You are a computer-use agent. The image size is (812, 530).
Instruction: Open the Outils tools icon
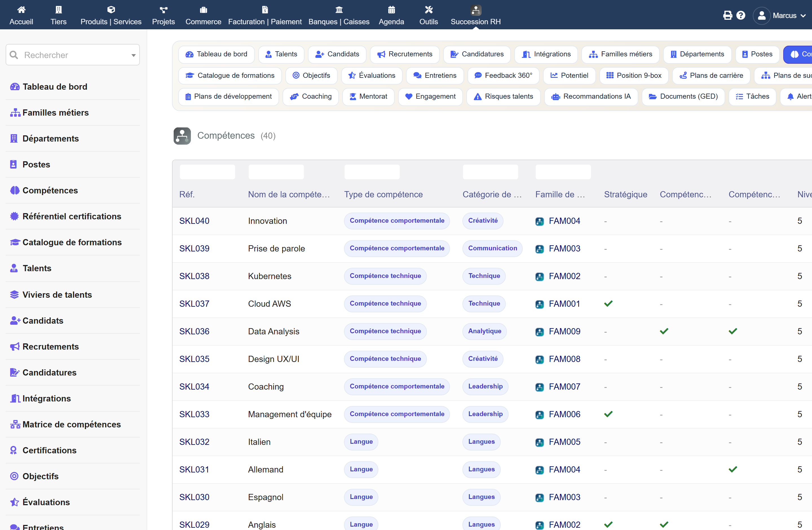click(429, 10)
